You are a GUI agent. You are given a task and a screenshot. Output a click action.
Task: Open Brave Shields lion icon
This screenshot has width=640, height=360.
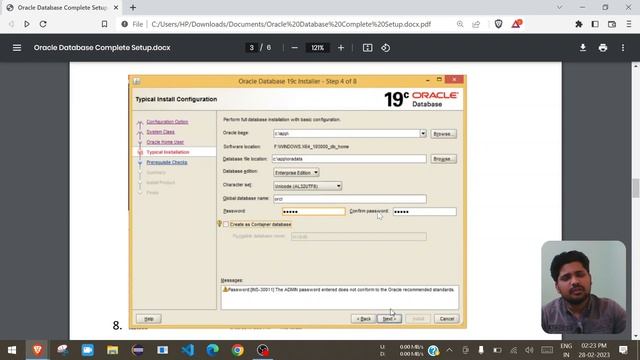(498, 24)
